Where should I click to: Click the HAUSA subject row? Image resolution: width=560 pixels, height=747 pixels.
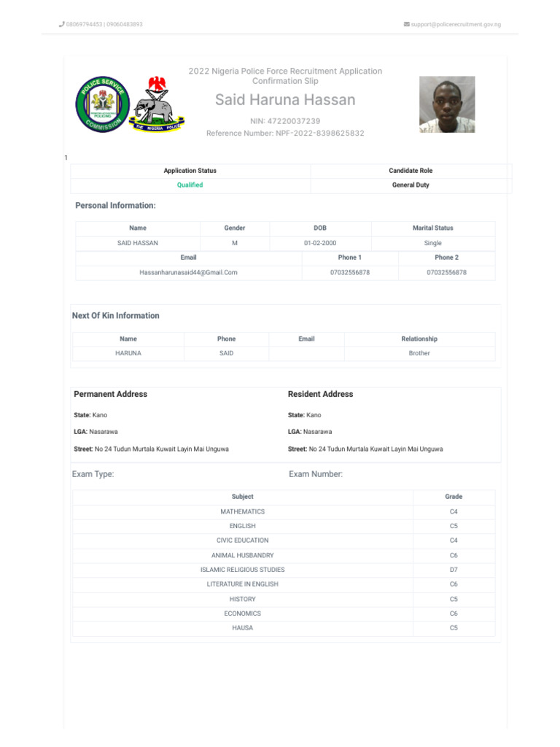pos(284,628)
